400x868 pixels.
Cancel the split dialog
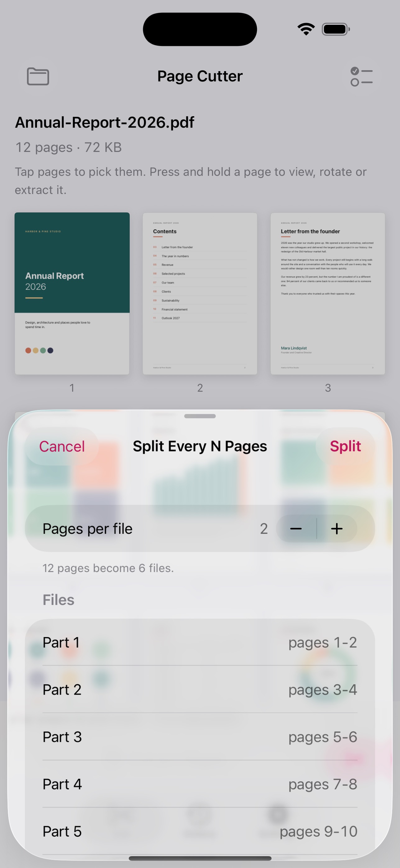[62, 446]
